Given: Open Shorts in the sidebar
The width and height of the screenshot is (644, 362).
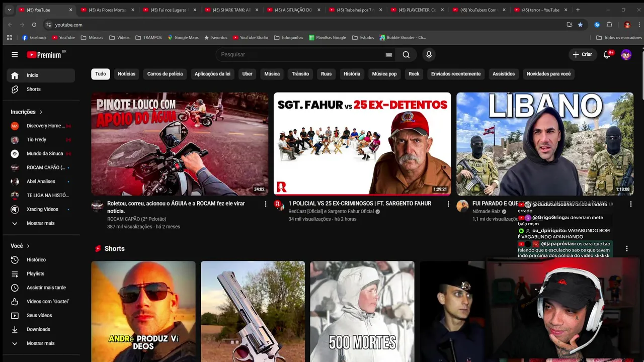Looking at the screenshot, I should (x=41, y=89).
